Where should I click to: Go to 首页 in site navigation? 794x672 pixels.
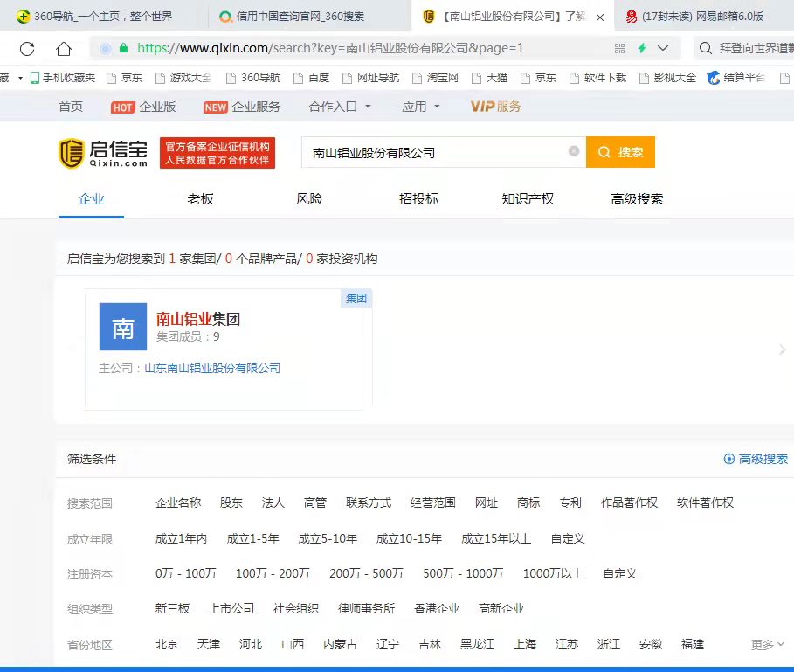point(71,107)
